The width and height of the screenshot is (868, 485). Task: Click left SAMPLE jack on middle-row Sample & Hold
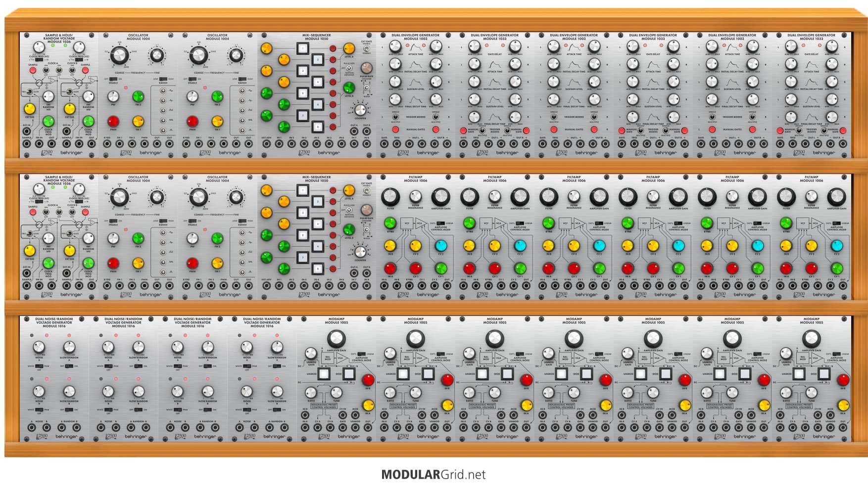pos(27,285)
